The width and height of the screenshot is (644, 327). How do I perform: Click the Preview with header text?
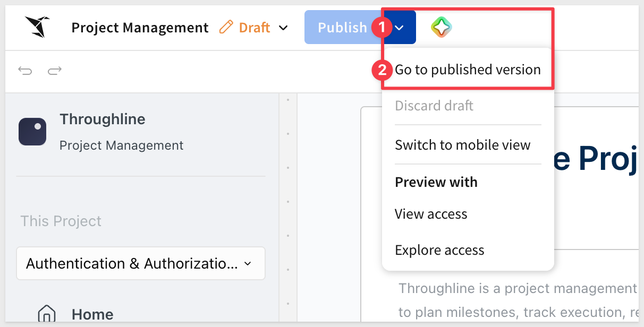click(x=436, y=182)
